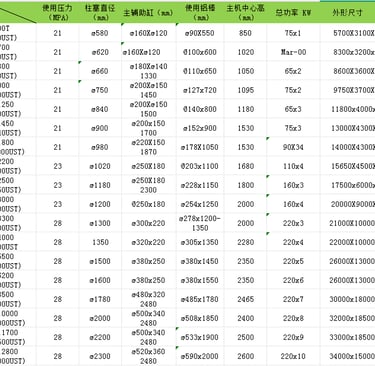Viewport: 375px width, 366px height.
Task: Select the ø178X1050 aluminum rod cell
Action: (200, 147)
